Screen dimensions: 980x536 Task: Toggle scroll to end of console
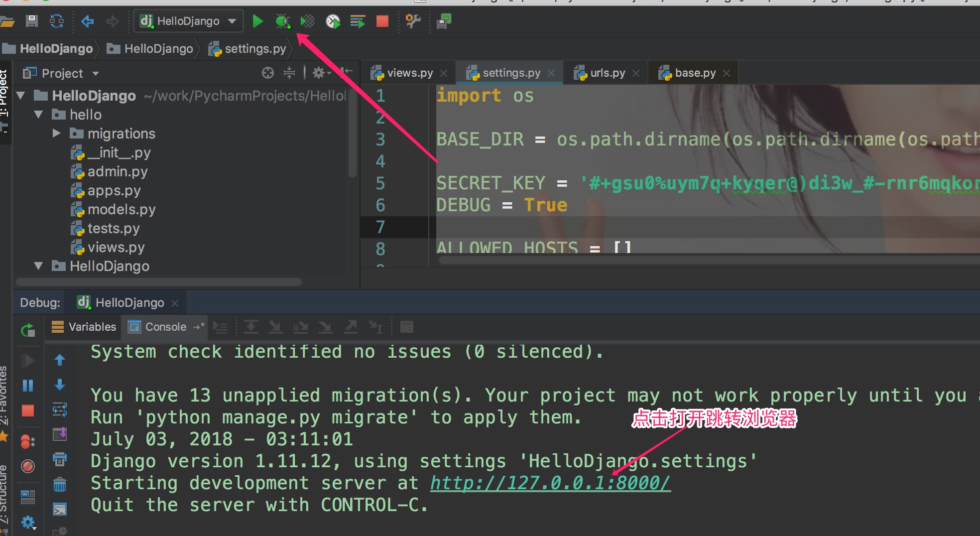pos(60,434)
